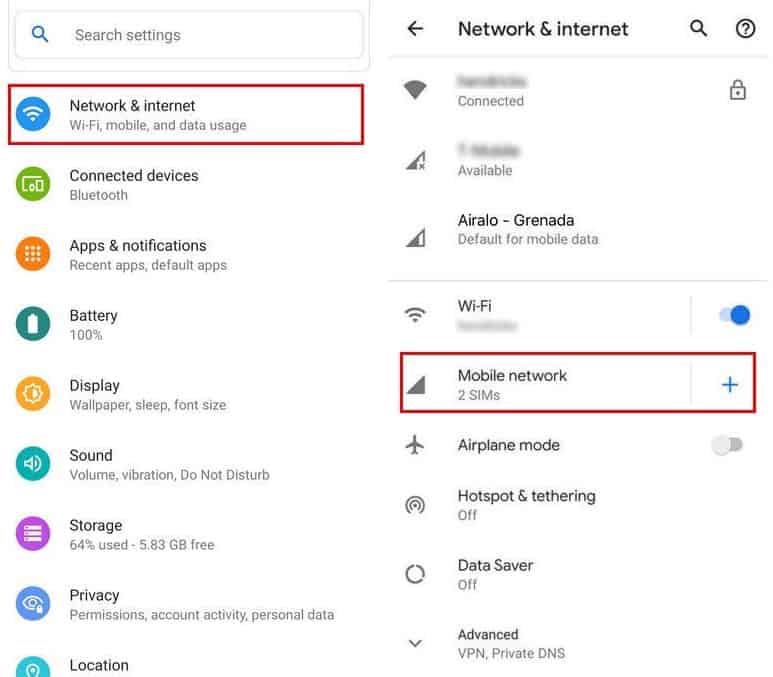Open the Data Saver option
The image size is (773, 677).
(x=495, y=574)
